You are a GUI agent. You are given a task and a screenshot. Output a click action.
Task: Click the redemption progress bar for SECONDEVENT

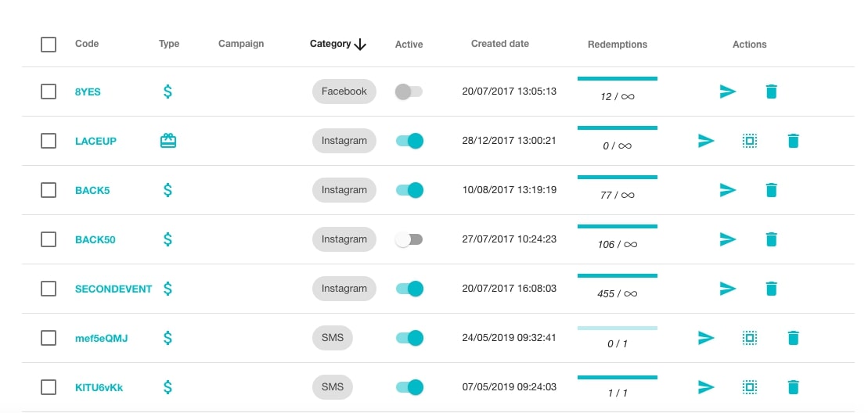click(x=618, y=275)
